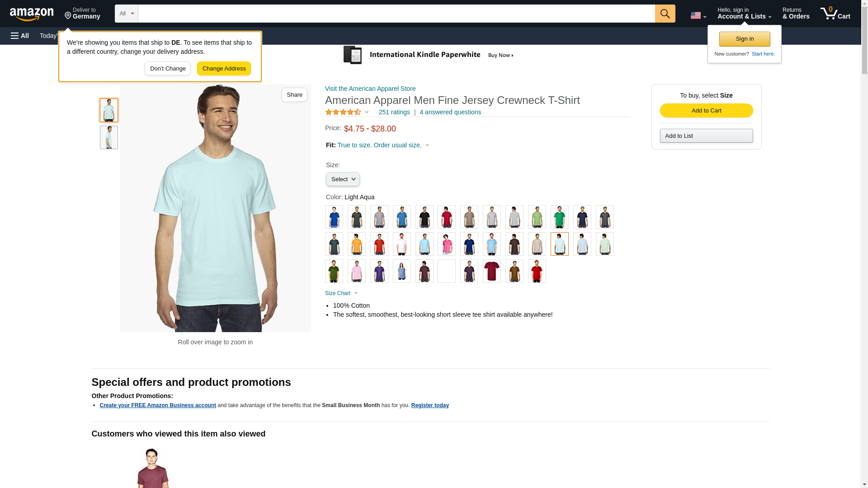
Task: Open Returns & Orders
Action: click(x=796, y=14)
